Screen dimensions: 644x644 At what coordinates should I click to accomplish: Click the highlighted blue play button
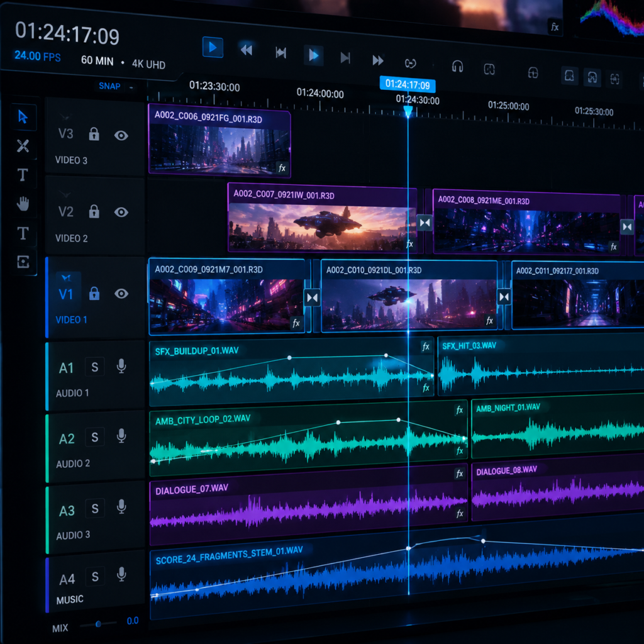(213, 47)
